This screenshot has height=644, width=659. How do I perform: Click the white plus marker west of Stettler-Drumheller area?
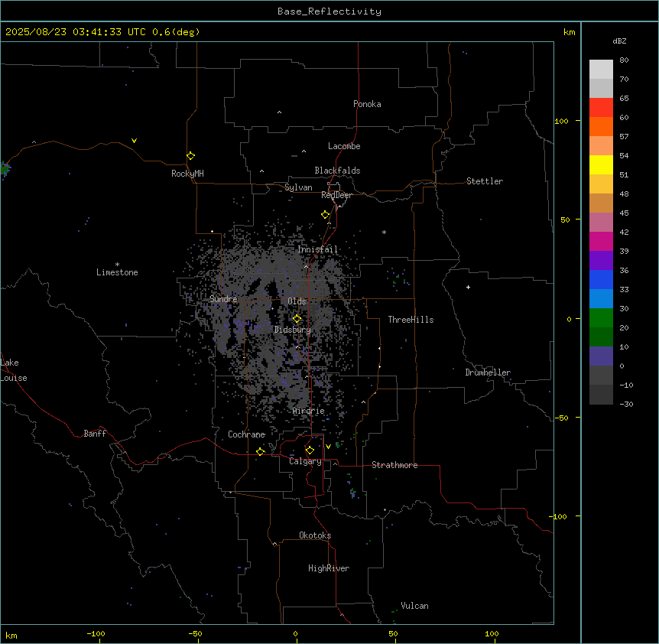pyautogui.click(x=468, y=287)
